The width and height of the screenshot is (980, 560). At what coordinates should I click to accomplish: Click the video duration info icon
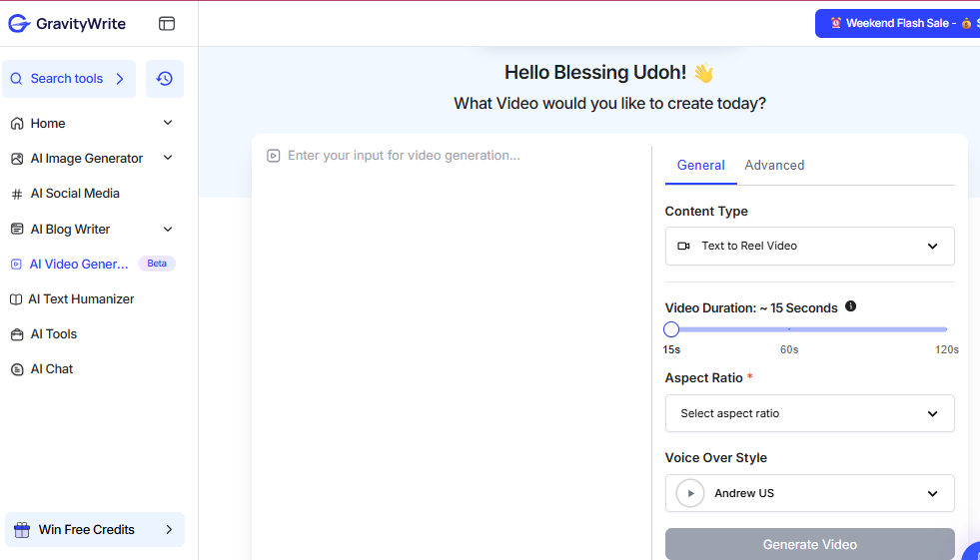[x=850, y=306]
